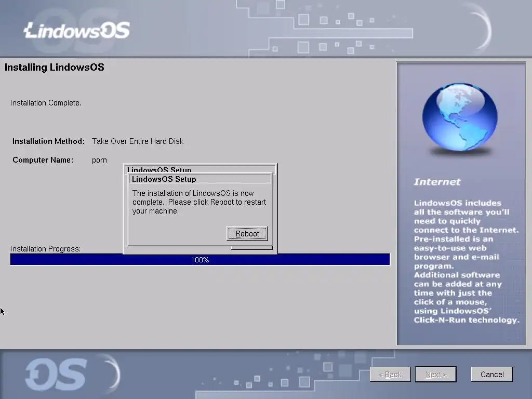Click the "Installation Progress:" label
532x399 pixels.
(x=45, y=249)
